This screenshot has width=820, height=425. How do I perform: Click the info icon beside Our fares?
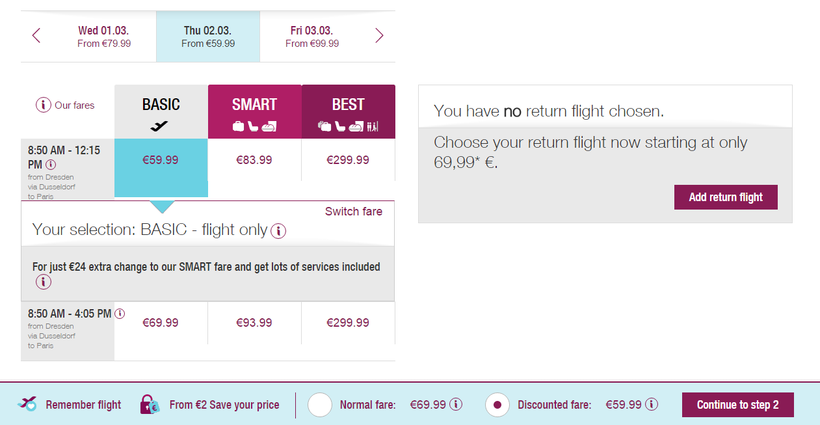click(43, 105)
